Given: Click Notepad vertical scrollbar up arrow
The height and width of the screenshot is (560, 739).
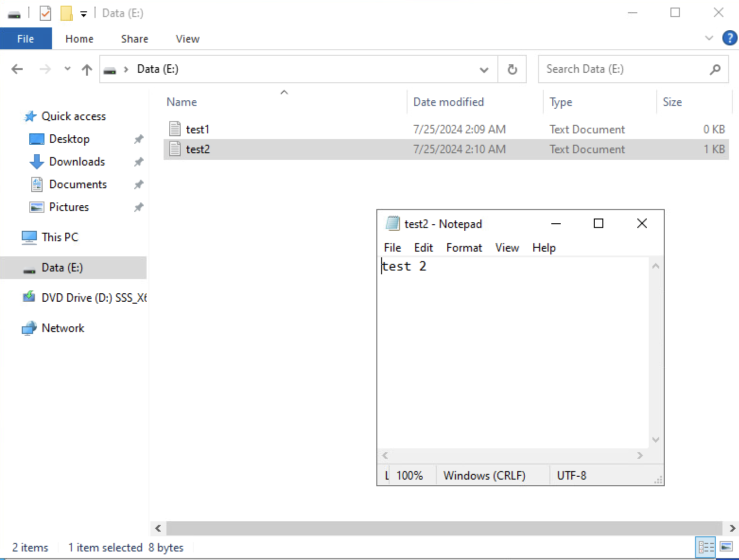Looking at the screenshot, I should click(655, 266).
